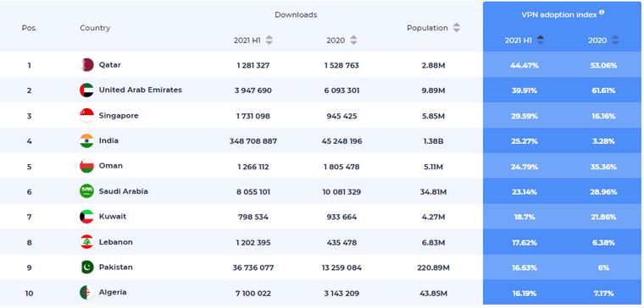Click the Population header label
The width and height of the screenshot is (644, 308).
click(x=428, y=28)
